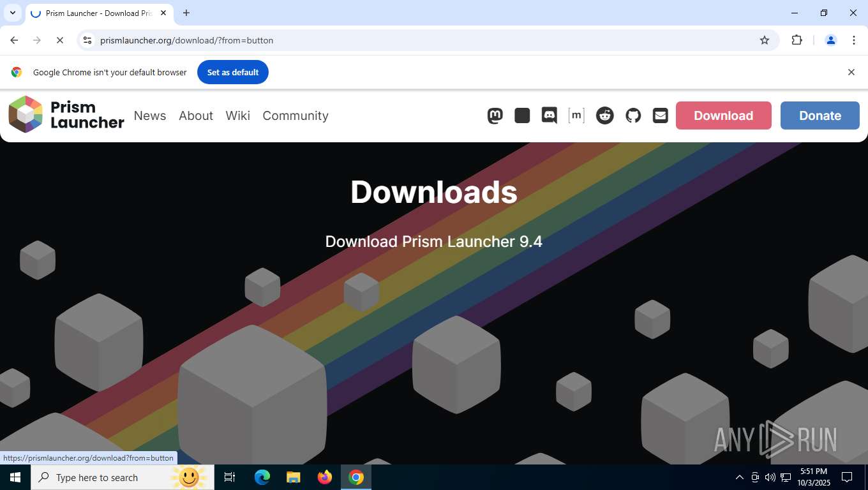The width and height of the screenshot is (868, 490).
Task: Launch Microsoft Edge from the taskbar
Action: pyautogui.click(x=262, y=477)
